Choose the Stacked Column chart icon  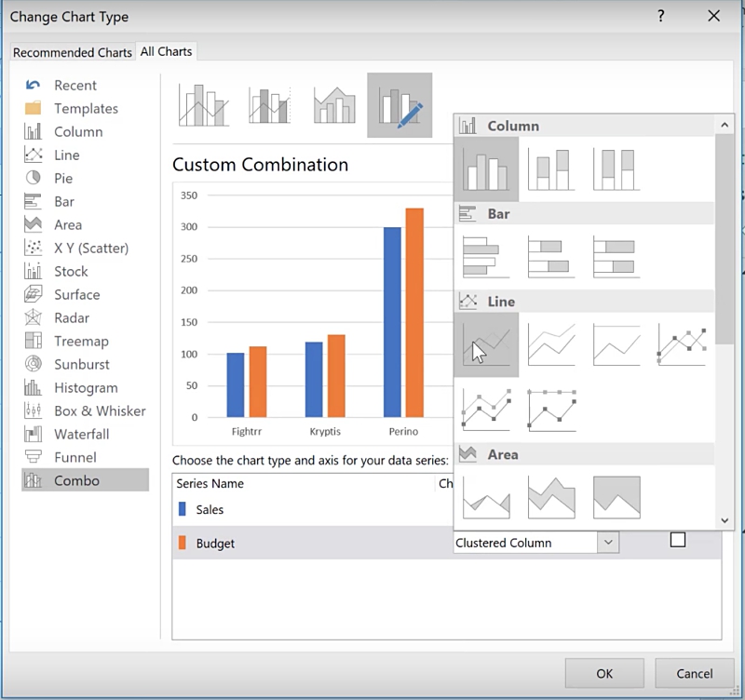click(550, 168)
